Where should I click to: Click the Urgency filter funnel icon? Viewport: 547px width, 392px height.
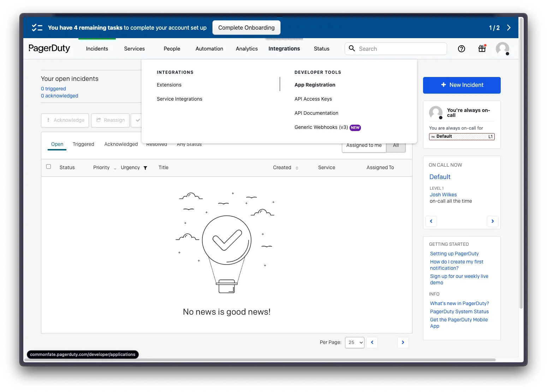click(145, 168)
